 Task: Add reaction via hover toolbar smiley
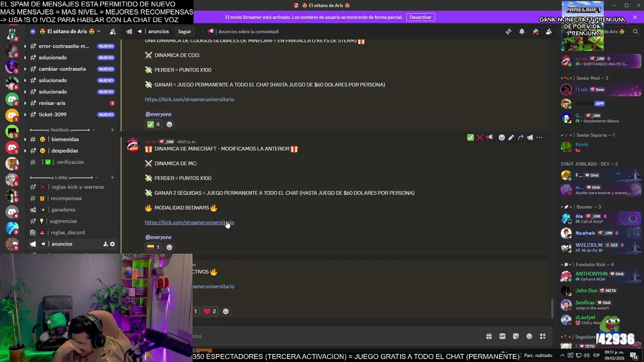click(x=502, y=137)
